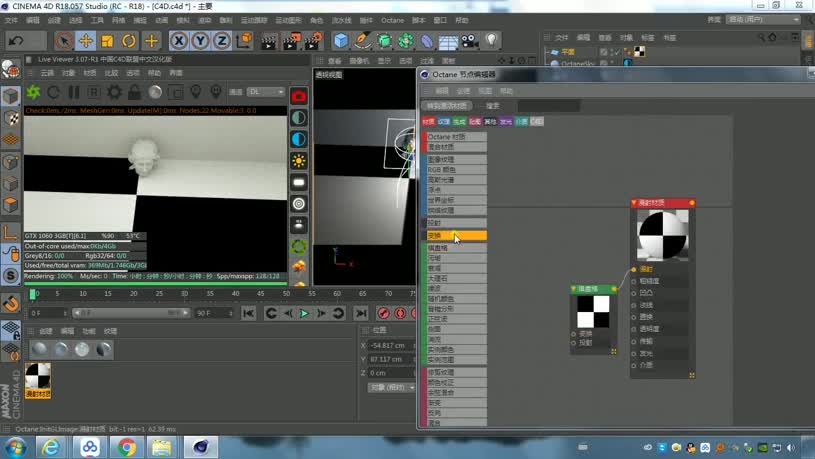The image size is (815, 459).
Task: Add RGB 颜色 node from list
Action: point(455,169)
